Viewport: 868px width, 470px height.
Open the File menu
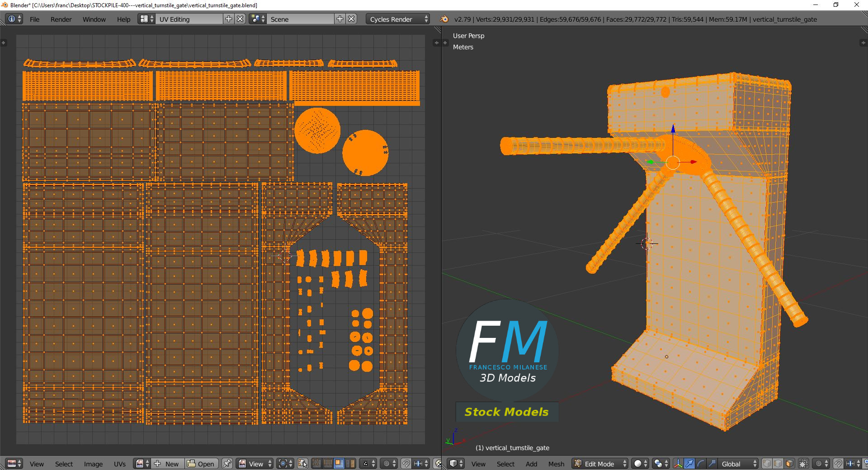[x=34, y=19]
